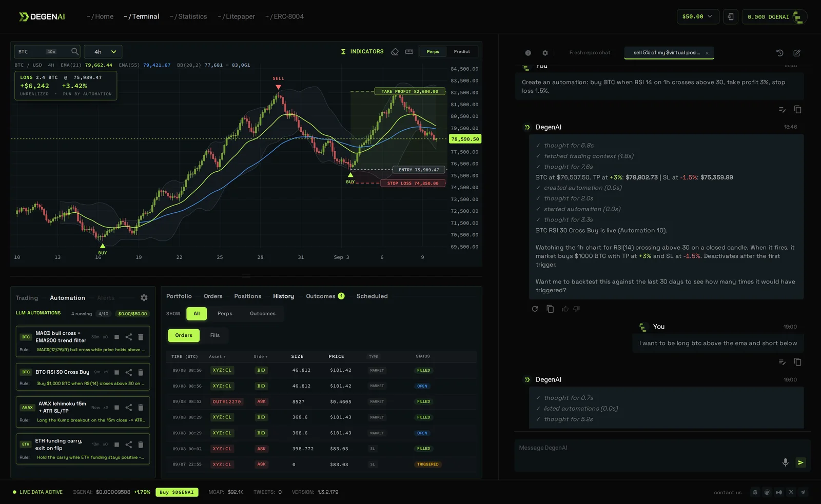
Task: Copy the 'long btc above the ema' message
Action: pyautogui.click(x=798, y=362)
